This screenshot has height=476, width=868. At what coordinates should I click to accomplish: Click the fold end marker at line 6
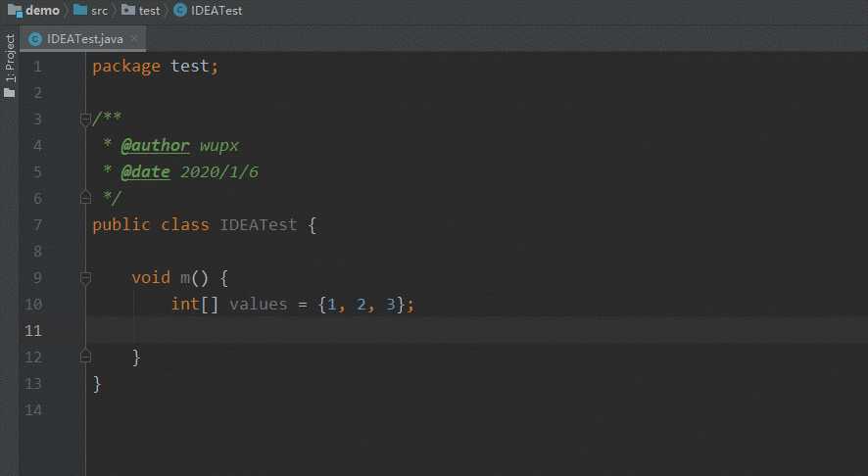pyautogui.click(x=85, y=198)
